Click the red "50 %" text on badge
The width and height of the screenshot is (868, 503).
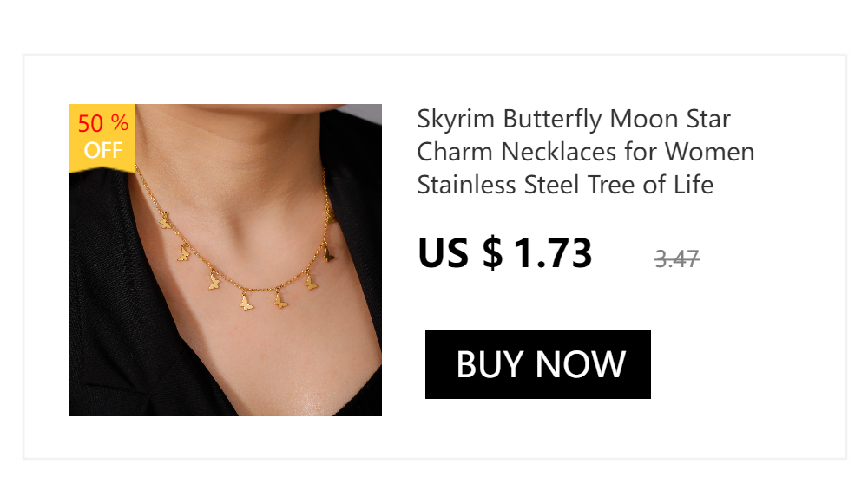[x=103, y=123]
